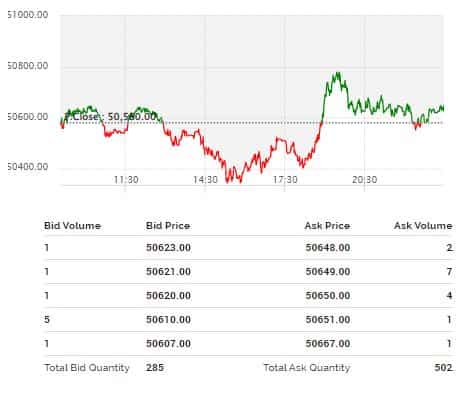Select bid price 50623.00
This screenshot has height=398, width=463.
tap(168, 248)
